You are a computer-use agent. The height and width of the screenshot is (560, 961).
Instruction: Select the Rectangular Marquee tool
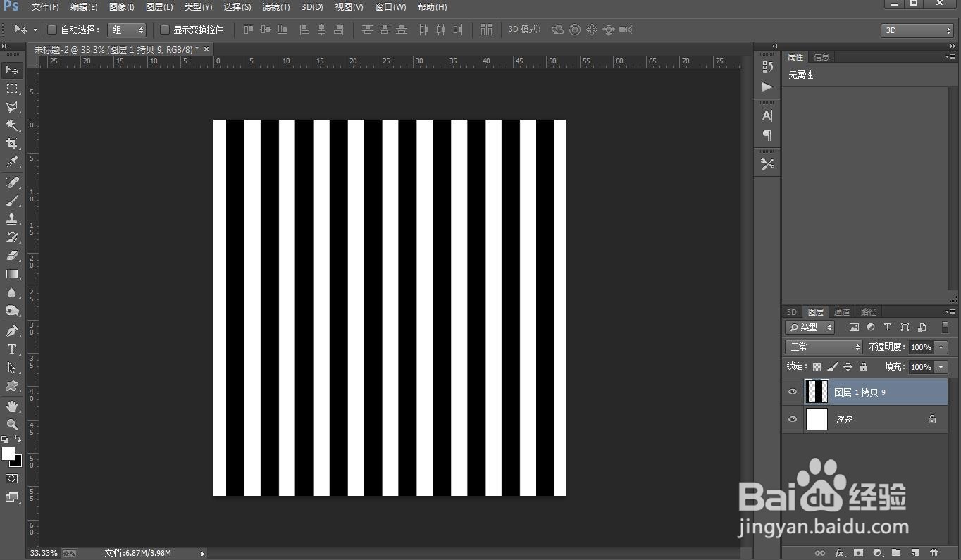(12, 89)
